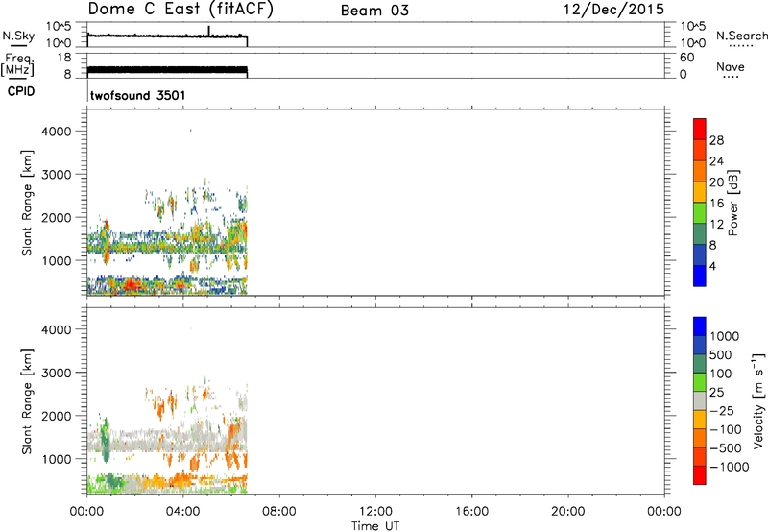Click the 'twofsound 3501' text
Screen dimensions: 768x532
tap(137, 95)
